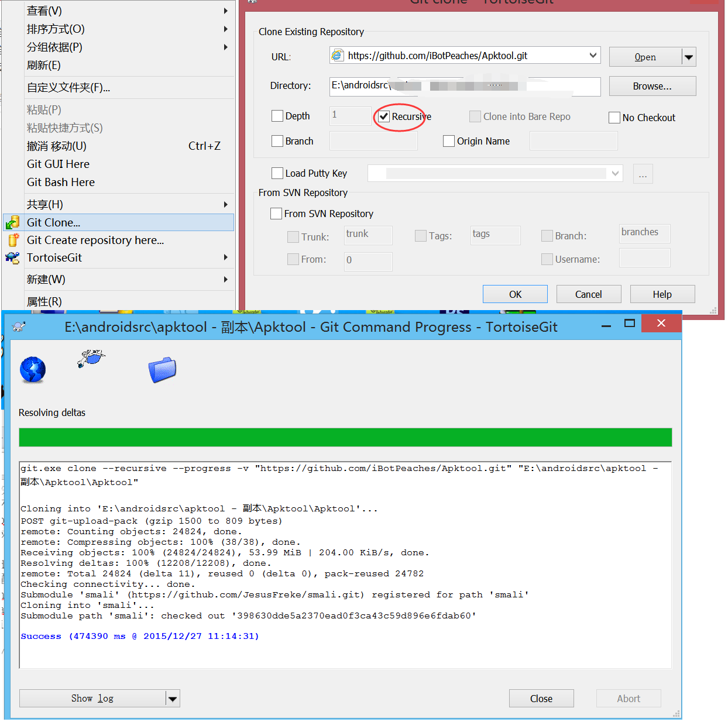Viewport: 728px width, 722px height.
Task: Enable the Origin Name checkbox
Action: click(x=449, y=141)
